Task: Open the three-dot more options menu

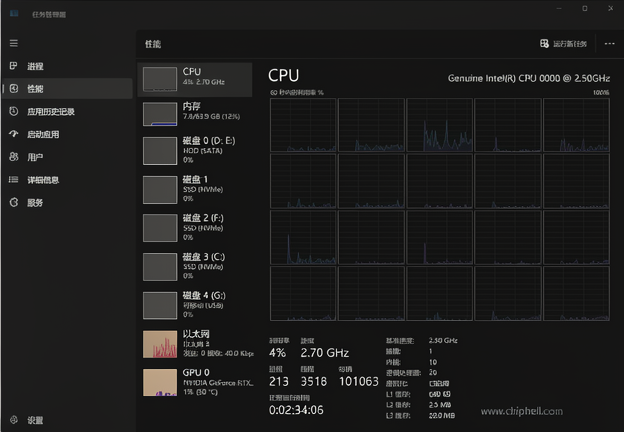Action: 609,44
